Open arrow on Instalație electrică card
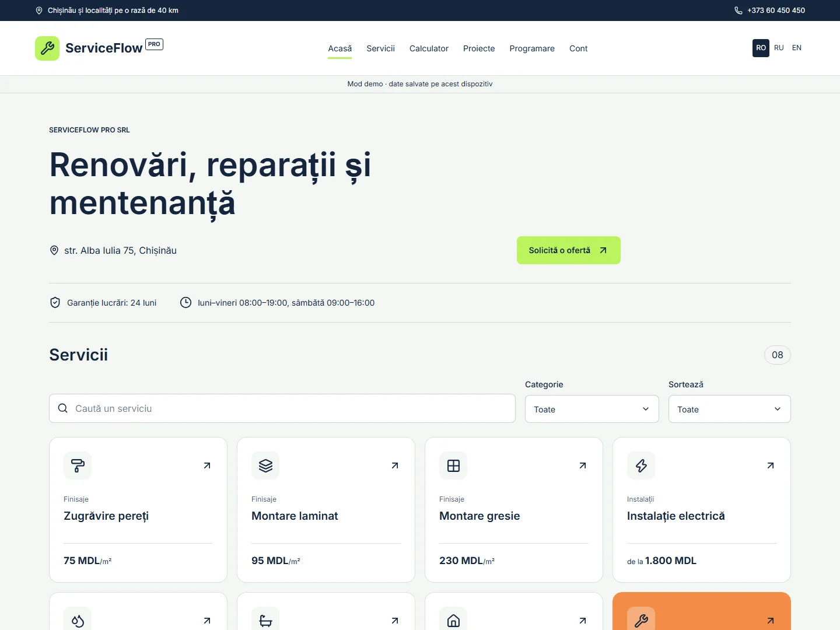840x630 pixels. pyautogui.click(x=771, y=466)
